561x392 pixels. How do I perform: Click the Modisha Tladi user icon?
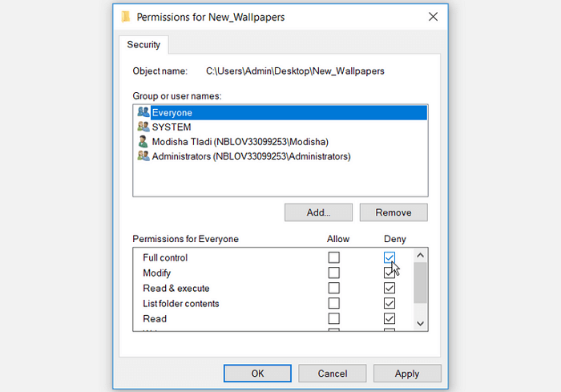(143, 141)
